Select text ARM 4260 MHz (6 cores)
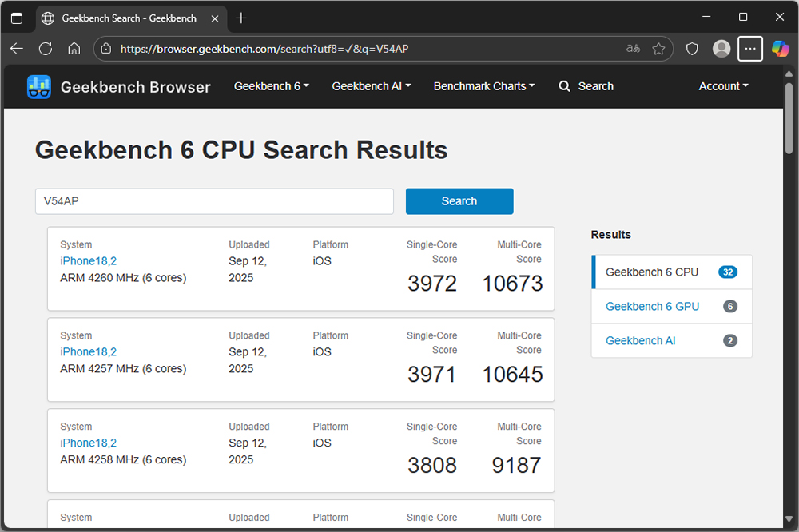Screen dimensions: 799x532 123,278
